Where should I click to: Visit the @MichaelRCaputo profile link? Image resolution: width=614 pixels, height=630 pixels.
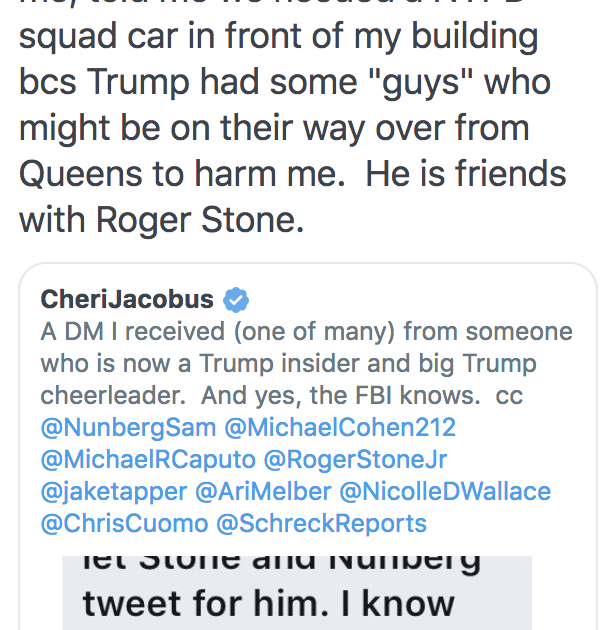point(148,459)
